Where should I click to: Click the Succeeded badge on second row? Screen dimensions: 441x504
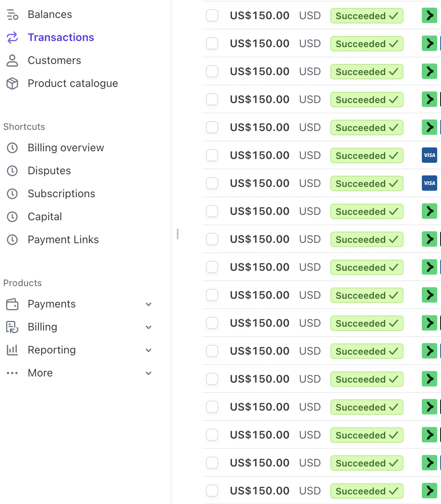[366, 44]
